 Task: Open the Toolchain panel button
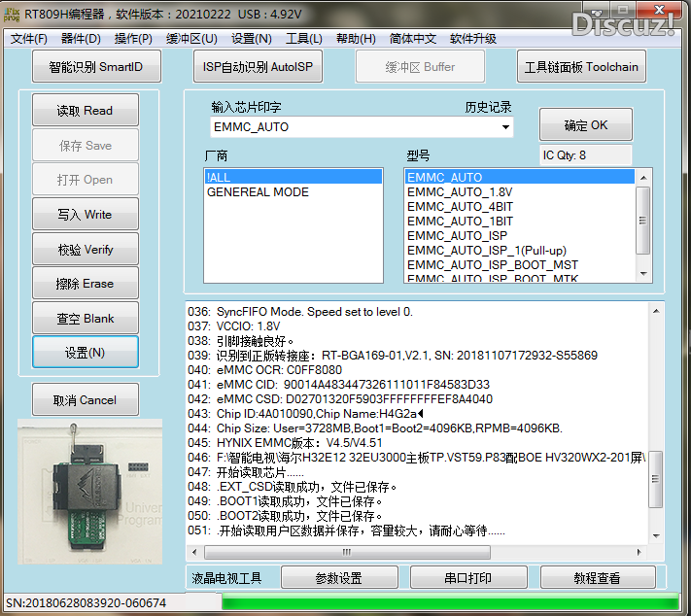[x=581, y=67]
